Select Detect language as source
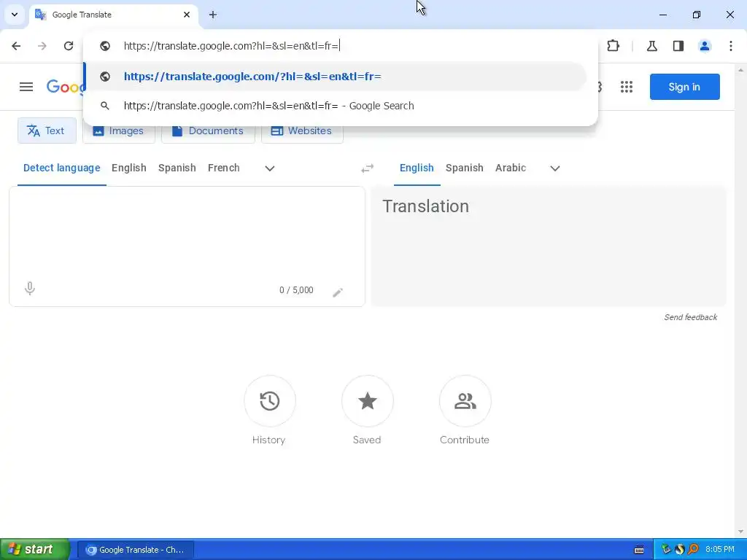 click(61, 168)
